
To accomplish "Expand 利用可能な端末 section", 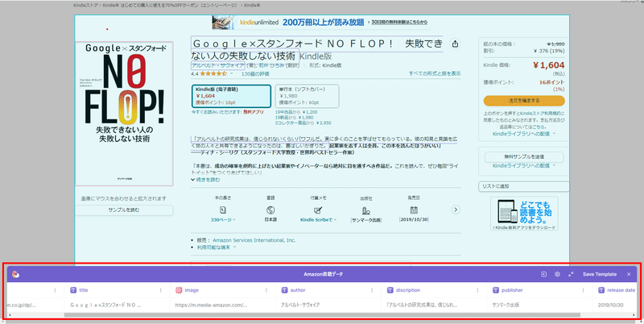I will click(x=217, y=247).
